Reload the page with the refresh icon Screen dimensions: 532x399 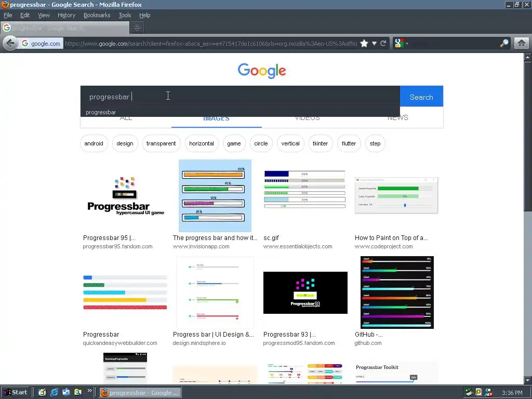[x=383, y=44]
